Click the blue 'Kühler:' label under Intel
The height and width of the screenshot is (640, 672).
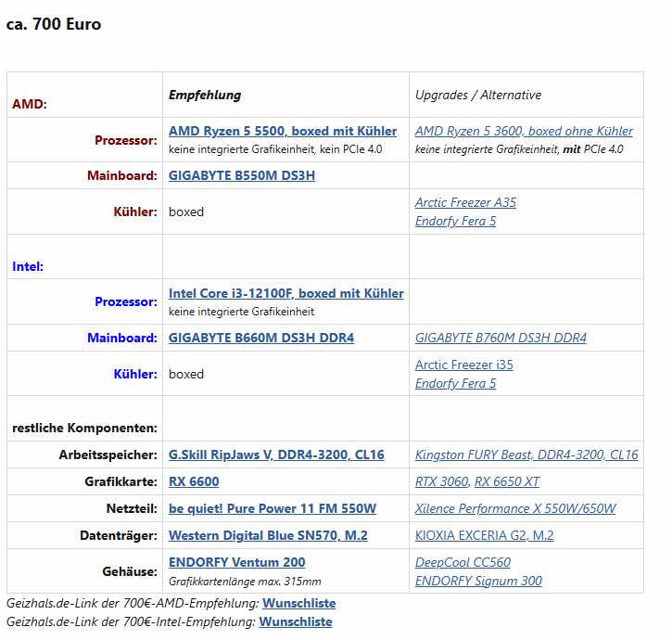click(x=135, y=374)
